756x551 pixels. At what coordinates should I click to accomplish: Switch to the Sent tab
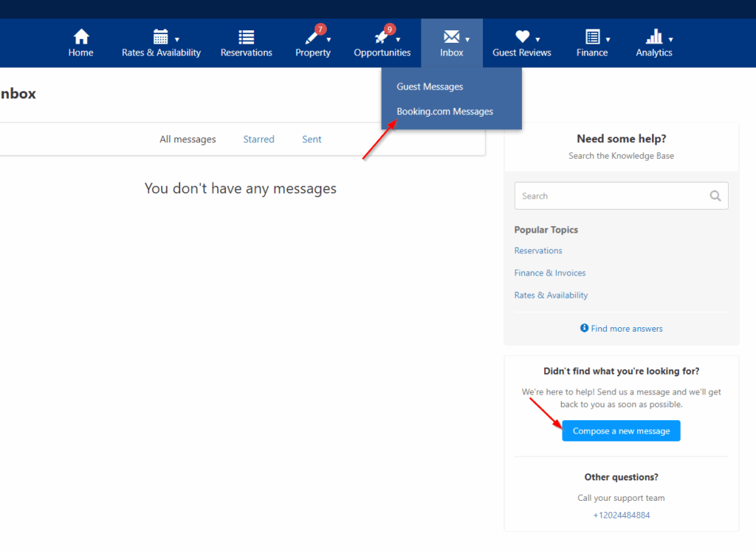[x=312, y=139]
